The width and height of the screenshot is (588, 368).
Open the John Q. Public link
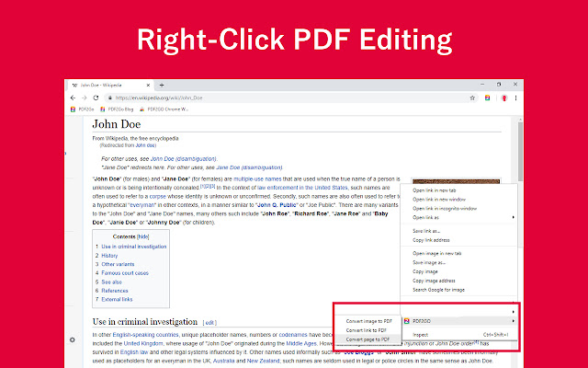(277, 205)
